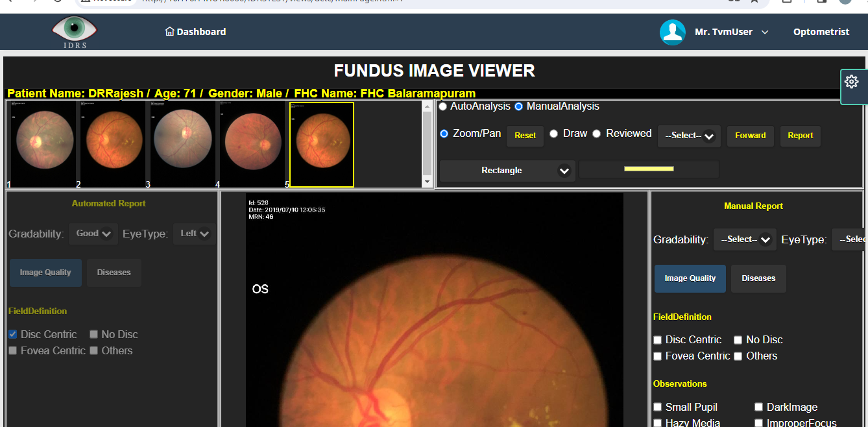
Task: Open Automated Report Gradability dropdown showing Good
Action: [x=93, y=234]
